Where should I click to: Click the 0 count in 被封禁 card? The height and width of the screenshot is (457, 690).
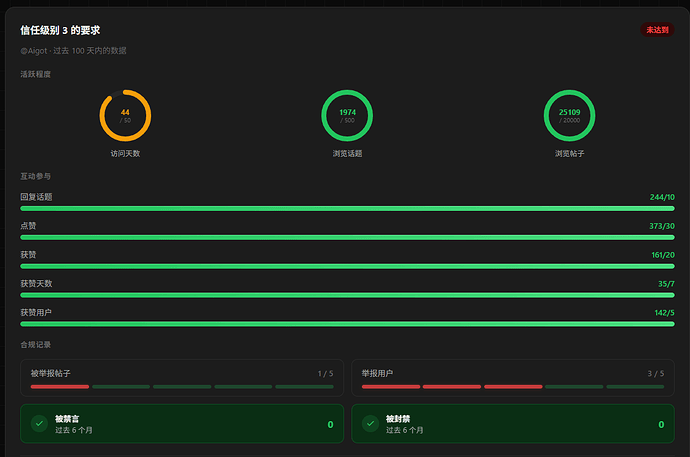(661, 424)
